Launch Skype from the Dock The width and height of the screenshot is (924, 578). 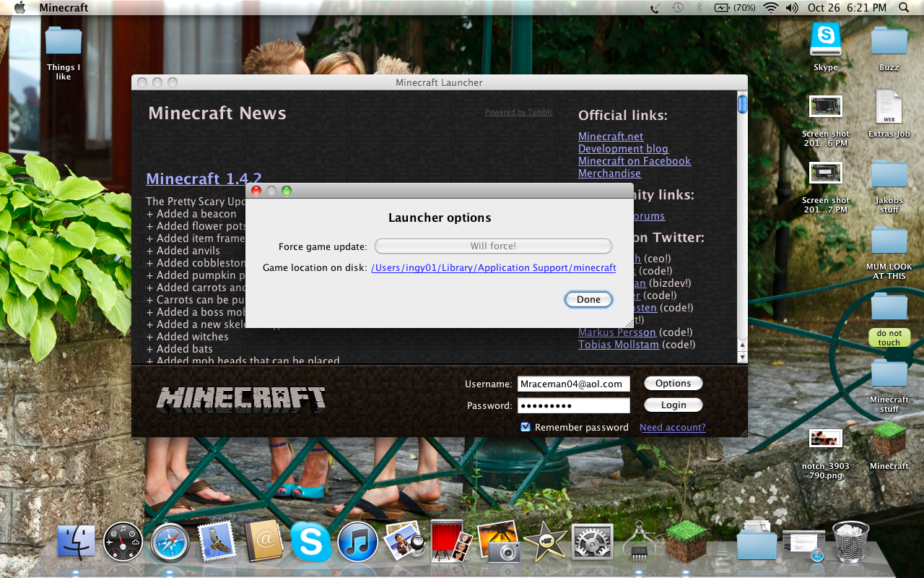[310, 543]
